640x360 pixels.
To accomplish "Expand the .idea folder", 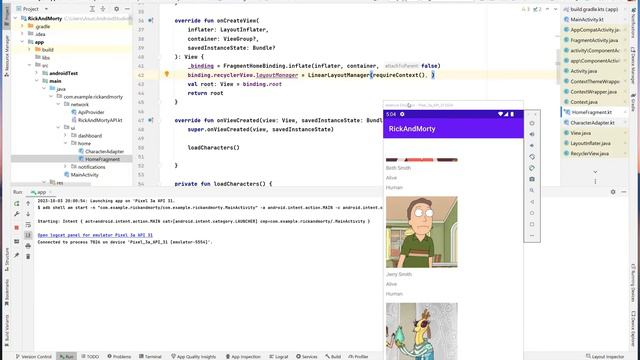I will point(23,34).
